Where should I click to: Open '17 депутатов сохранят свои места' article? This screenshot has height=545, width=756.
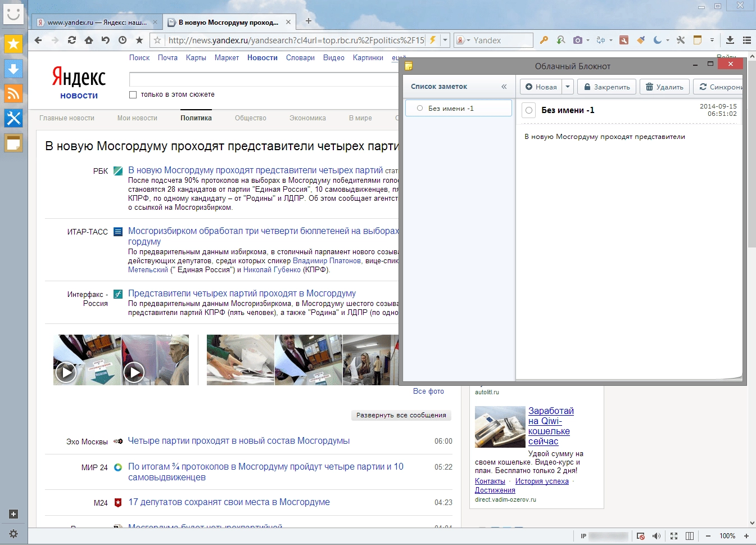point(229,502)
